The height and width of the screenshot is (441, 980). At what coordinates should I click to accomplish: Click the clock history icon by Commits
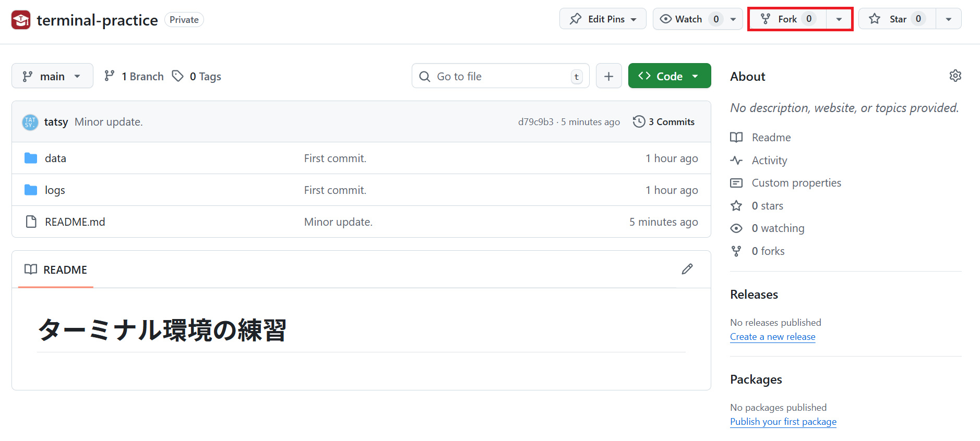[639, 122]
